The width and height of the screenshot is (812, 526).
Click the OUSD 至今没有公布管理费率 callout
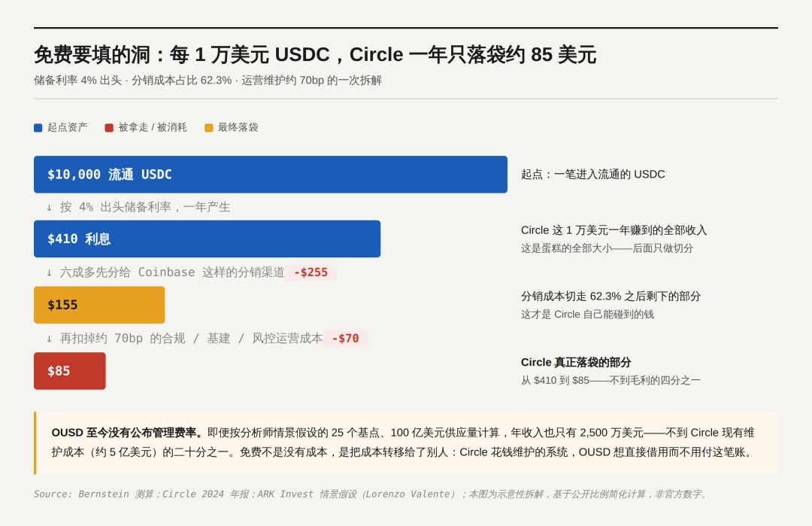coord(407,442)
